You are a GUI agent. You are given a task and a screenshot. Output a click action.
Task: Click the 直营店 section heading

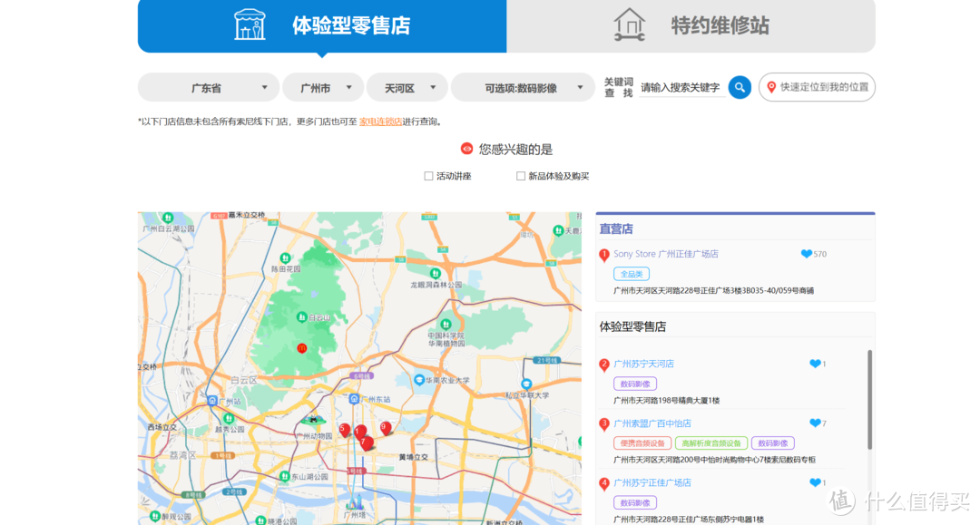(616, 229)
